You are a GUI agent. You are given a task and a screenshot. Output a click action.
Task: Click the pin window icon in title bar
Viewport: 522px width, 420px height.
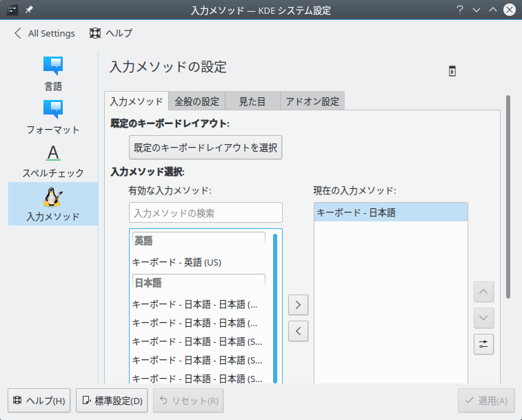(29, 10)
